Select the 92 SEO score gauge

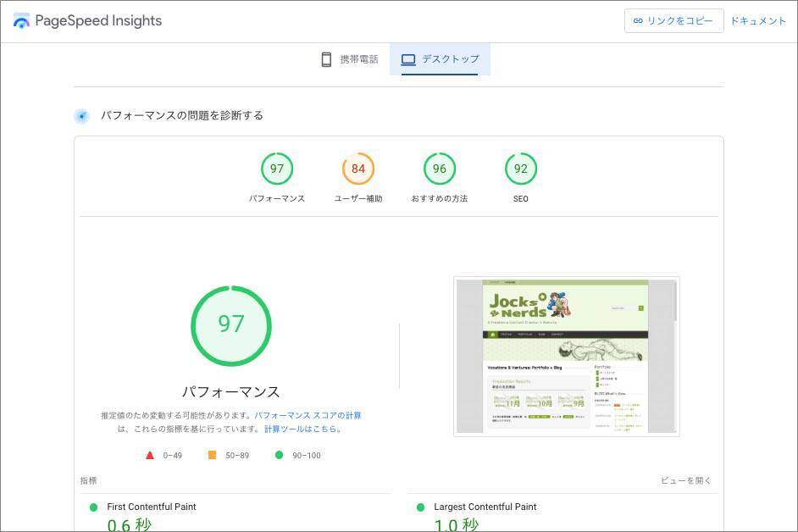tap(520, 169)
